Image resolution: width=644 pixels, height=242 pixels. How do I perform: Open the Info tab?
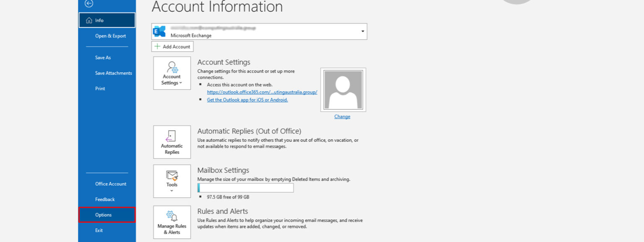tap(107, 20)
